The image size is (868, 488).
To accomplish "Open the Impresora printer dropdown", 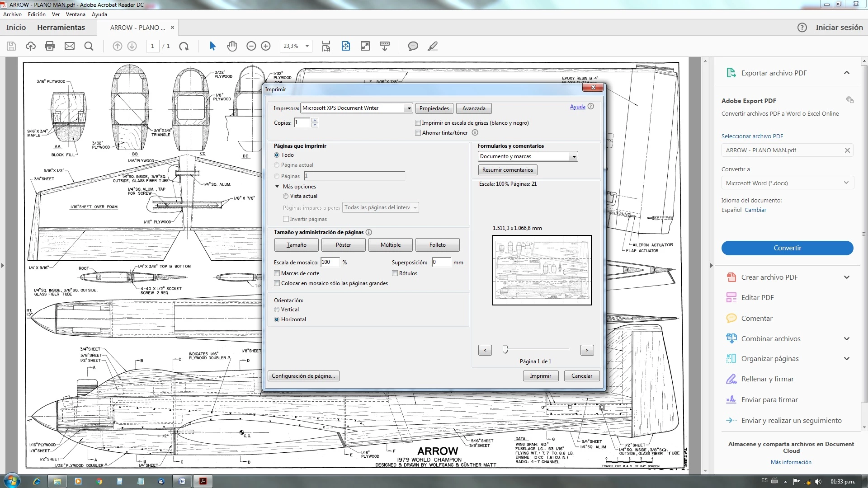I will click(409, 108).
